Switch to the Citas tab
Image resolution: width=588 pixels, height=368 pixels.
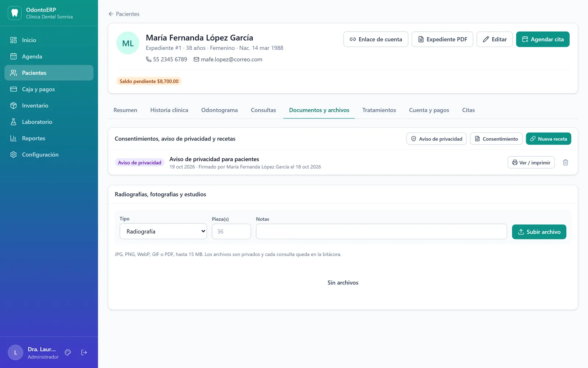click(469, 110)
